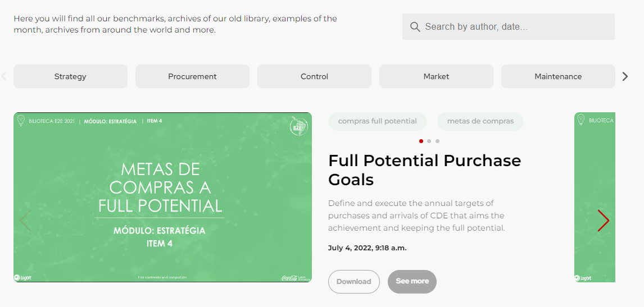
Task: Go to previous slide with left arrow
Action: pyautogui.click(x=25, y=221)
